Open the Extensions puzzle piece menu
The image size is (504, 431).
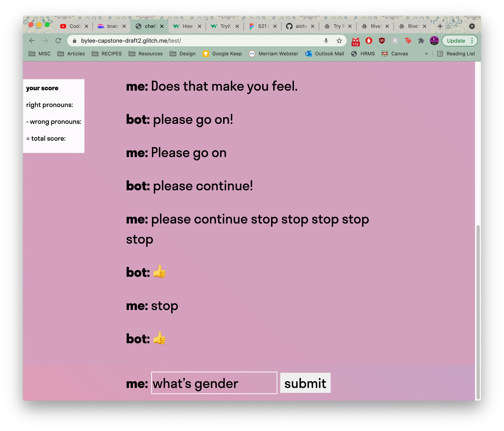click(x=421, y=41)
